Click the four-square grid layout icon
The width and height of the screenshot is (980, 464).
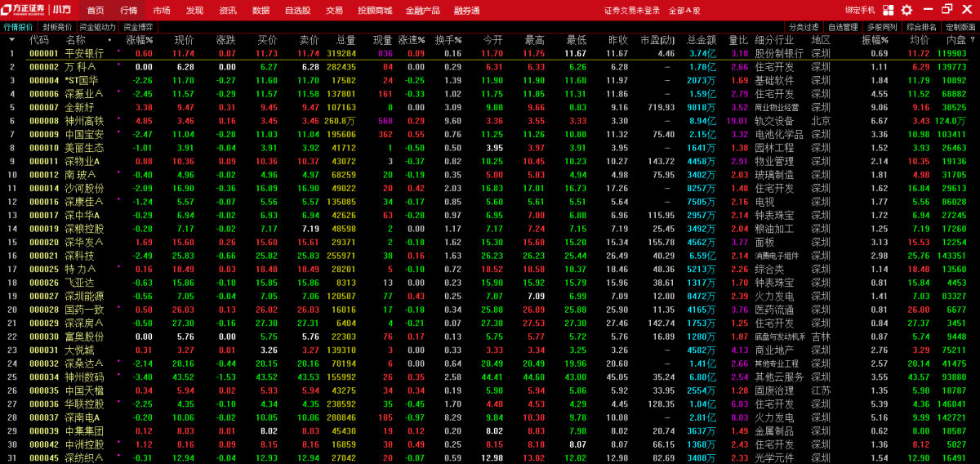[888, 10]
